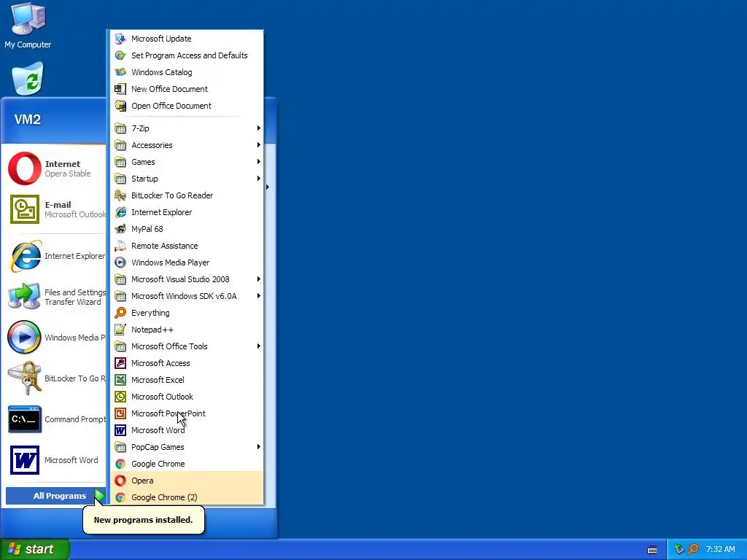Screen dimensions: 747x560
Task: Expand the Games submenu arrow
Action: pyautogui.click(x=259, y=162)
